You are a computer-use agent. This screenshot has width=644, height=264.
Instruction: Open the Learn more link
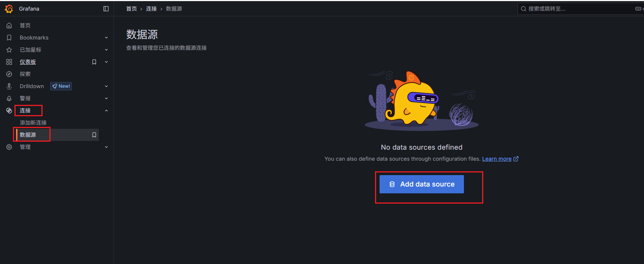pos(497,159)
